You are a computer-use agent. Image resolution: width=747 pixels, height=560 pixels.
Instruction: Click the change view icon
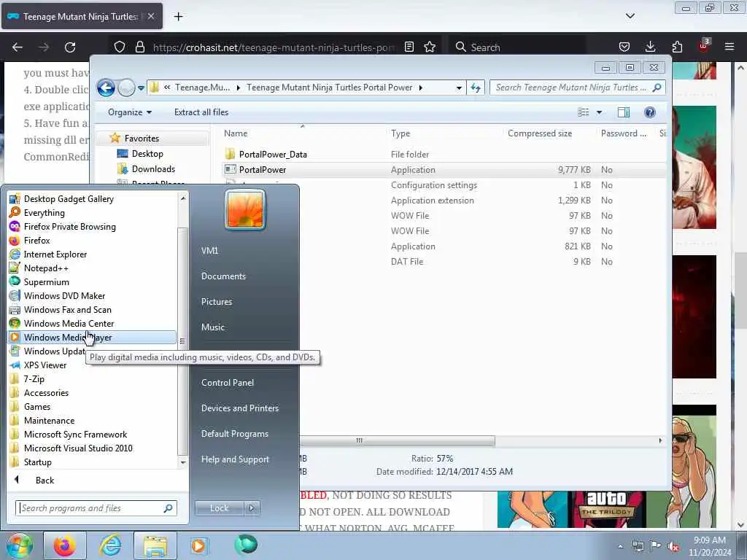click(583, 112)
